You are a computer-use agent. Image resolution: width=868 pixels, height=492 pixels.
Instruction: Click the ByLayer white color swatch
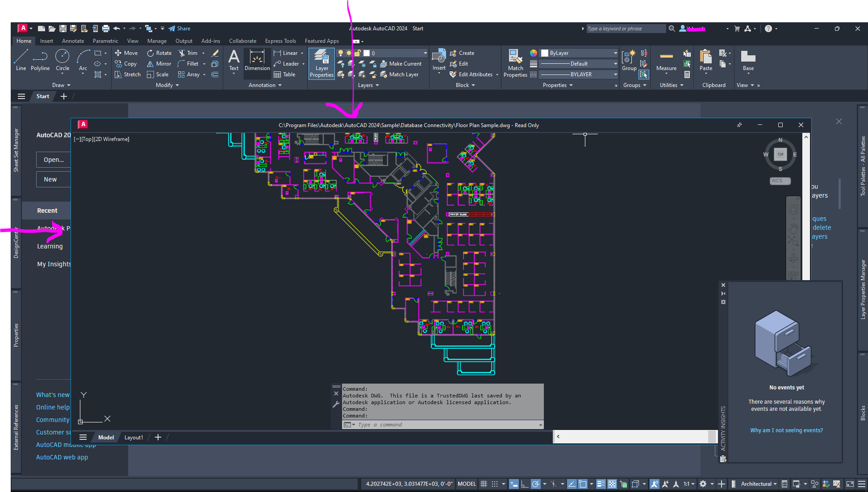point(545,53)
